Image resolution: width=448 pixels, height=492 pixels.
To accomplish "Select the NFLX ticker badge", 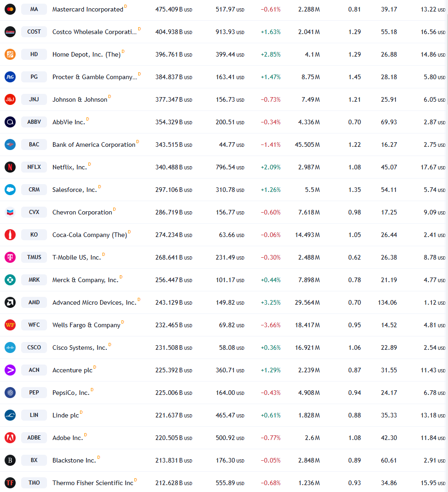I will point(34,167).
